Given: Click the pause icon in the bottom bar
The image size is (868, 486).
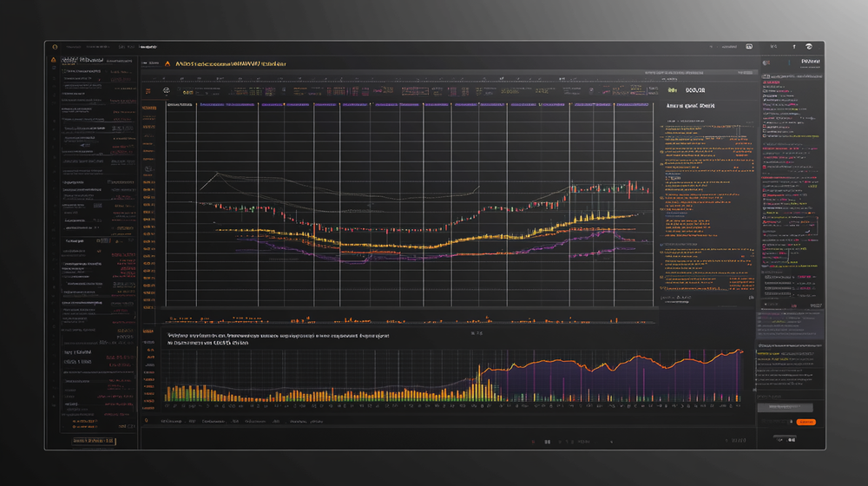Looking at the screenshot, I should [x=547, y=442].
